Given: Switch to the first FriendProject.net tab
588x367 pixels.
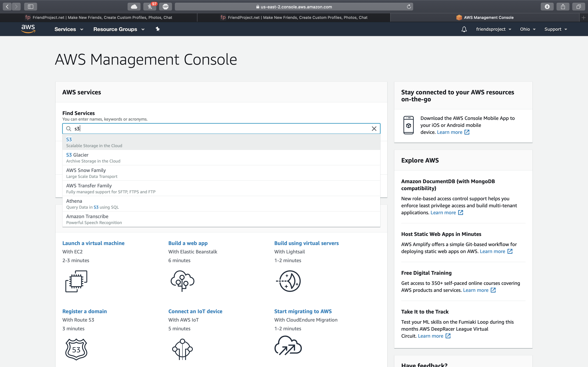Looking at the screenshot, I should tap(99, 17).
